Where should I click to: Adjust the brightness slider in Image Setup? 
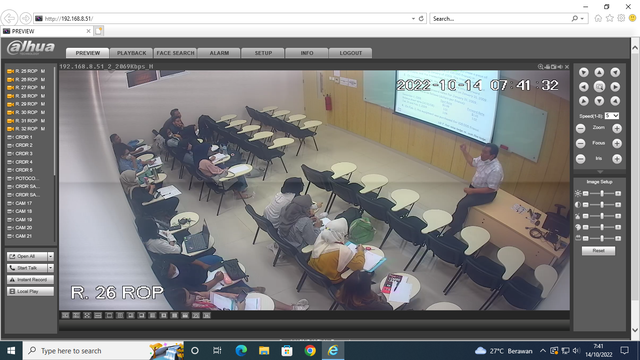602,193
